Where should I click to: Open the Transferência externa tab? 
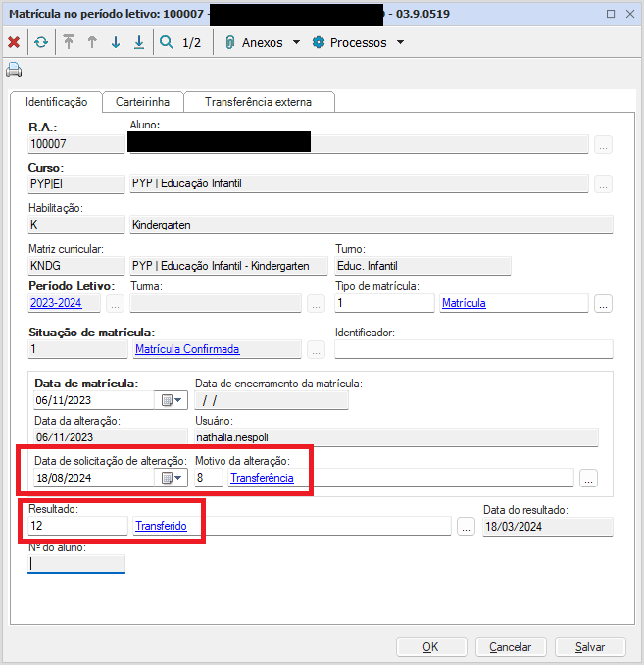coord(258,102)
